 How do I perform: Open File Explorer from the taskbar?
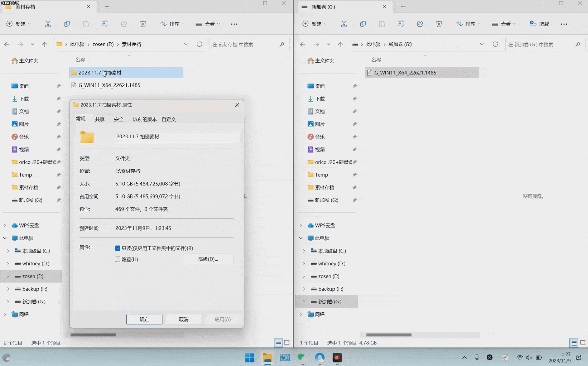pyautogui.click(x=267, y=357)
